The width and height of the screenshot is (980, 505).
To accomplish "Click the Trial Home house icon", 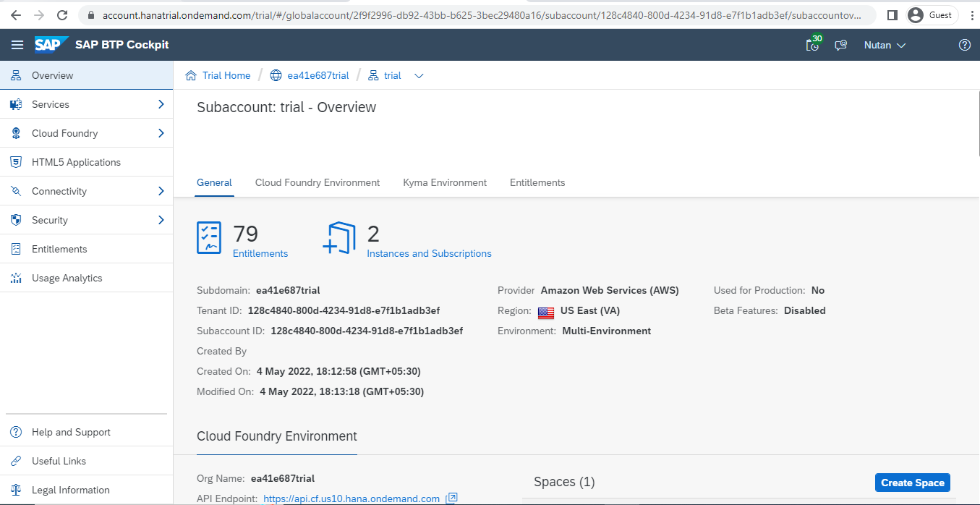I will tap(192, 75).
